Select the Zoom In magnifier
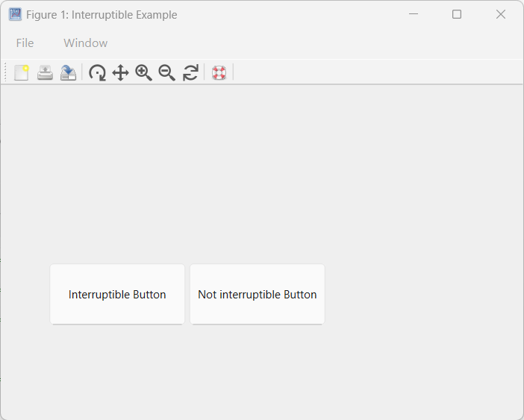This screenshot has height=420, width=524. click(143, 72)
